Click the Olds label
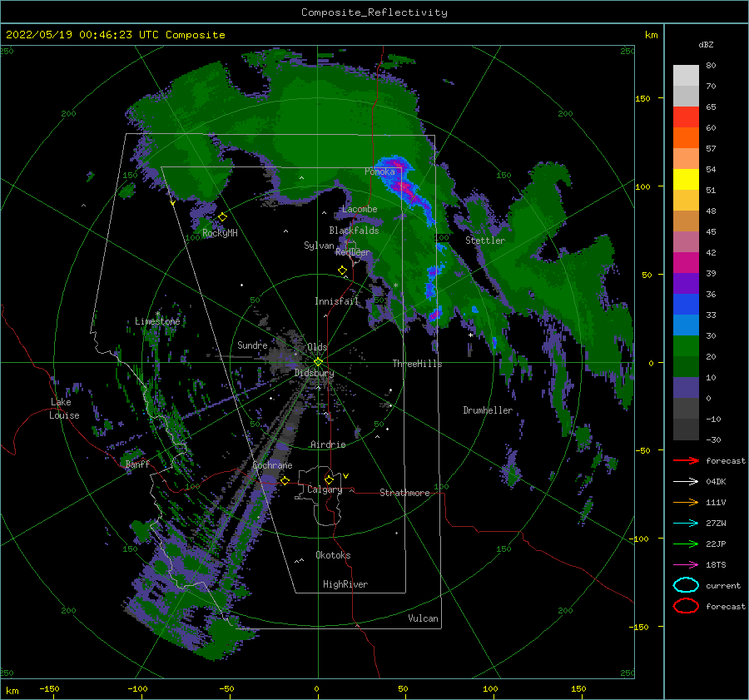749x700 pixels. click(x=317, y=347)
